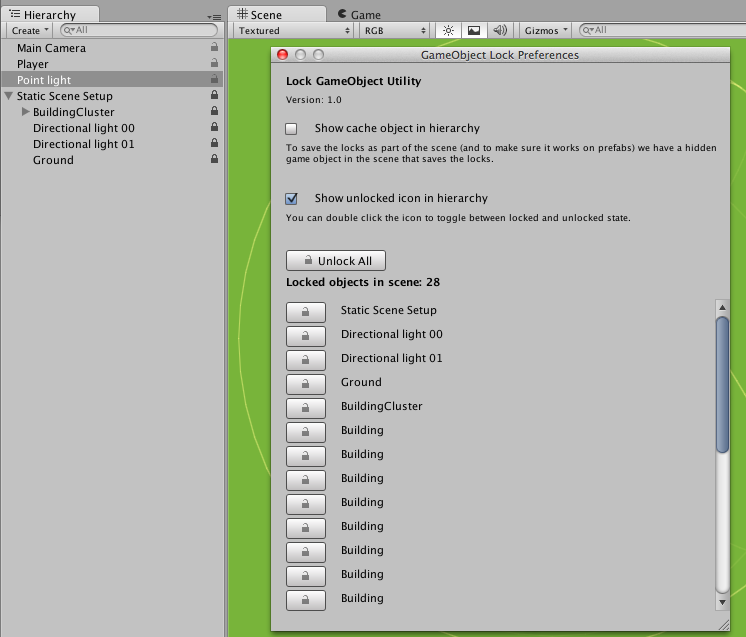Click 'Static Scene Setup' text in locked objects list

click(388, 310)
